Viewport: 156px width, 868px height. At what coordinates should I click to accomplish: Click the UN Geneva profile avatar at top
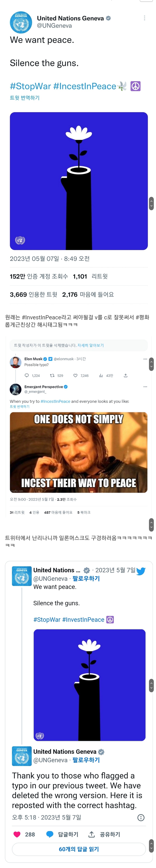point(21,22)
